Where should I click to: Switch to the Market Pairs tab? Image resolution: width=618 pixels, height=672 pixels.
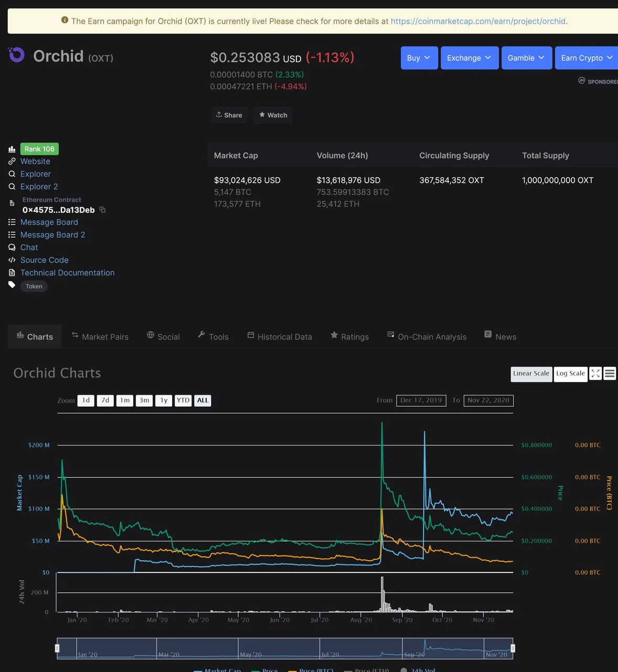coord(100,337)
